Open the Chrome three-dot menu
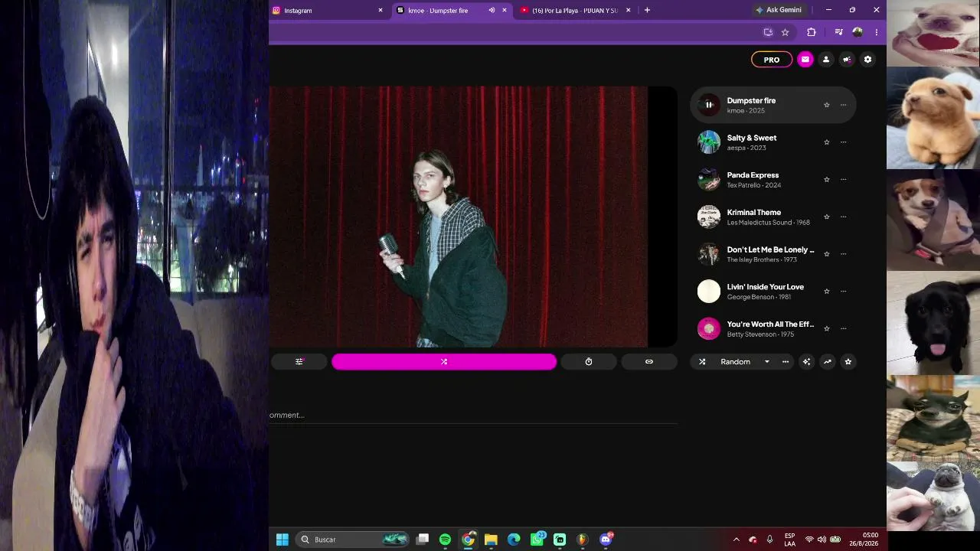This screenshot has width=980, height=551. [x=876, y=32]
